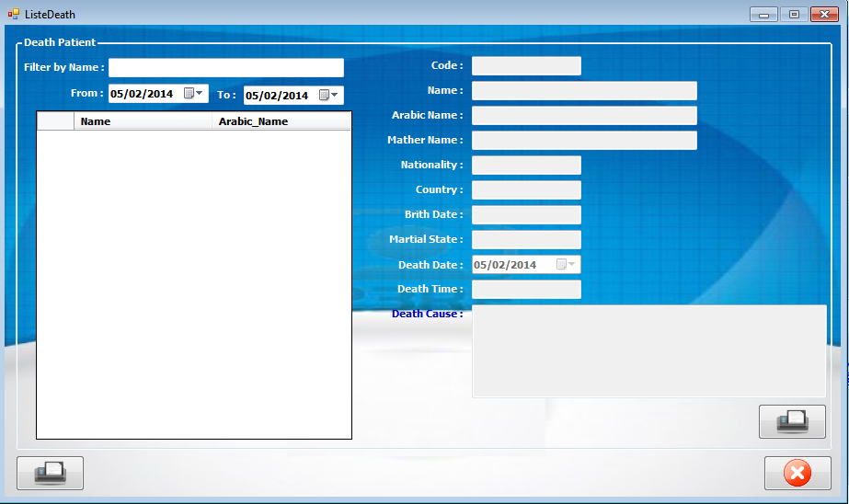Screen dimensions: 849x504
Task: Click the 'Death Patient' group title
Action: point(60,42)
